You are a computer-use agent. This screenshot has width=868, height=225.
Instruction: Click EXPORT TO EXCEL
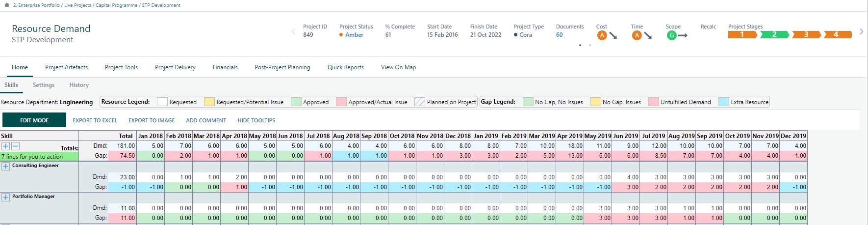click(x=95, y=120)
